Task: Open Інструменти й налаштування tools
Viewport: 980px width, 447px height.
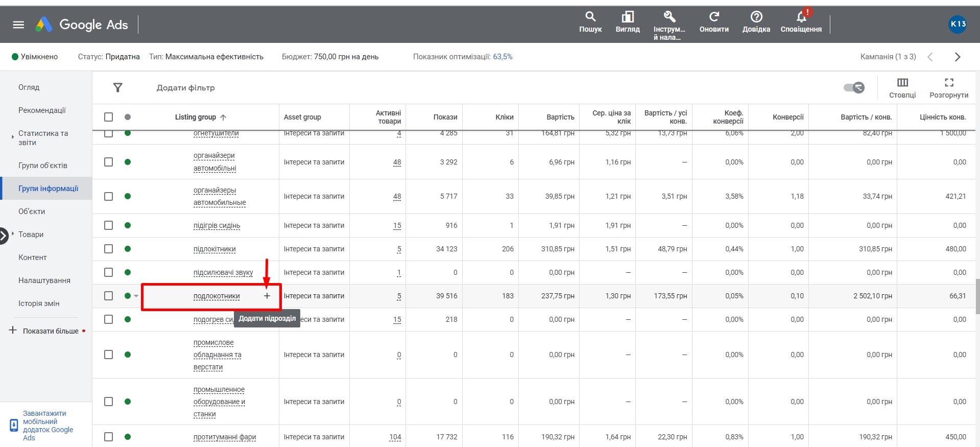Action: click(669, 26)
